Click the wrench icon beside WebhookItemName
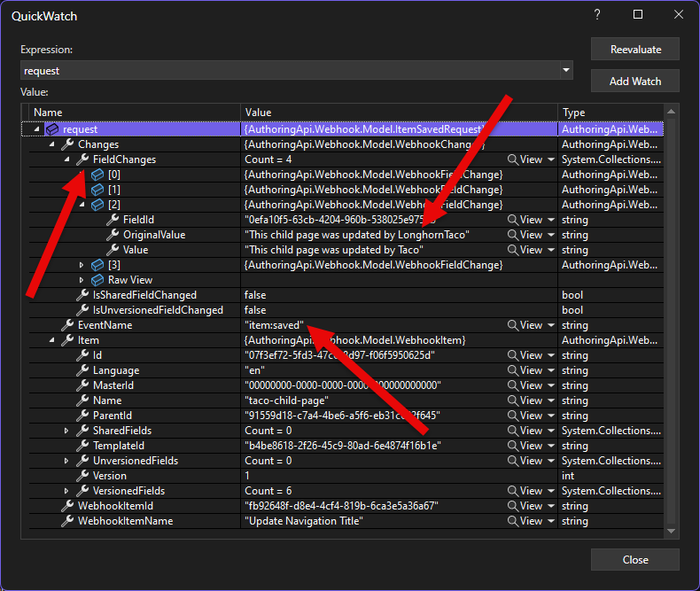Image resolution: width=700 pixels, height=591 pixels. click(67, 521)
